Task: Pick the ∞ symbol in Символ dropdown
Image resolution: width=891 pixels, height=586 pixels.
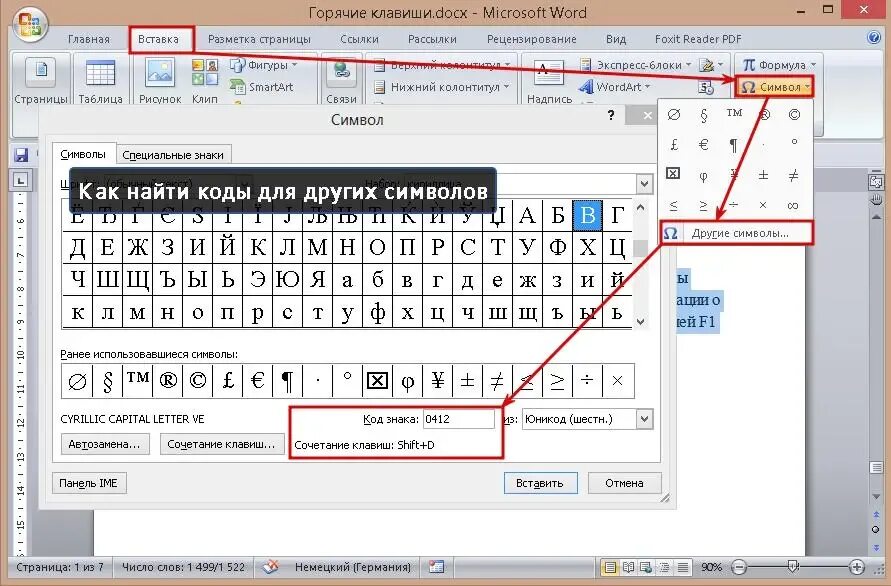Action: tap(793, 205)
